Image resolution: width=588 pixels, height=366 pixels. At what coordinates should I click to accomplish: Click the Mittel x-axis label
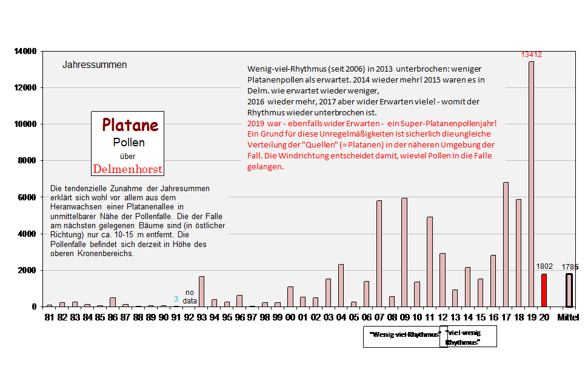point(569,317)
